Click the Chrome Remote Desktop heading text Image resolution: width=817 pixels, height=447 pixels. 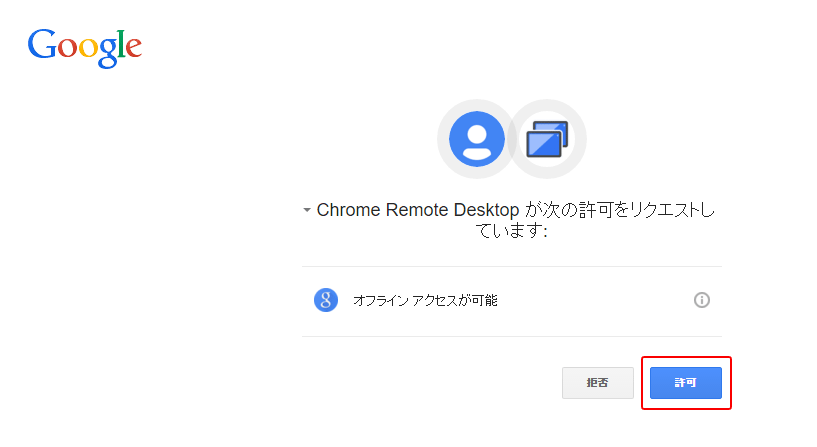[x=418, y=210]
